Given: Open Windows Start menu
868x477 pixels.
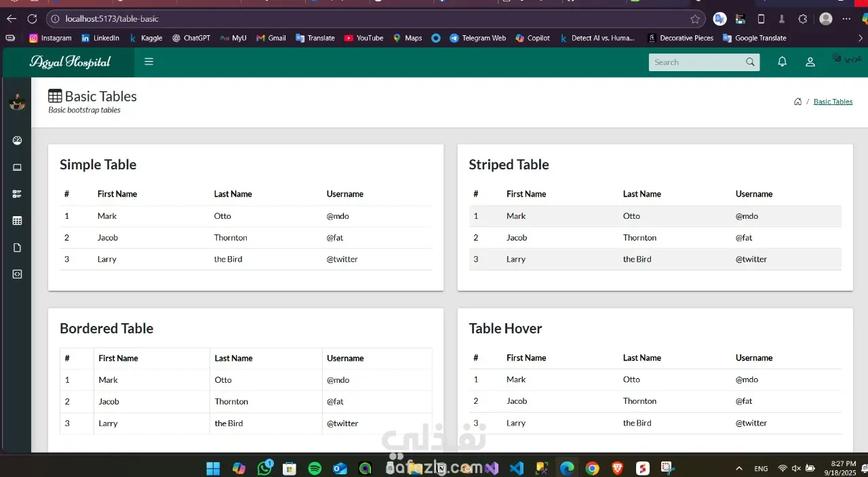Looking at the screenshot, I should [x=213, y=468].
